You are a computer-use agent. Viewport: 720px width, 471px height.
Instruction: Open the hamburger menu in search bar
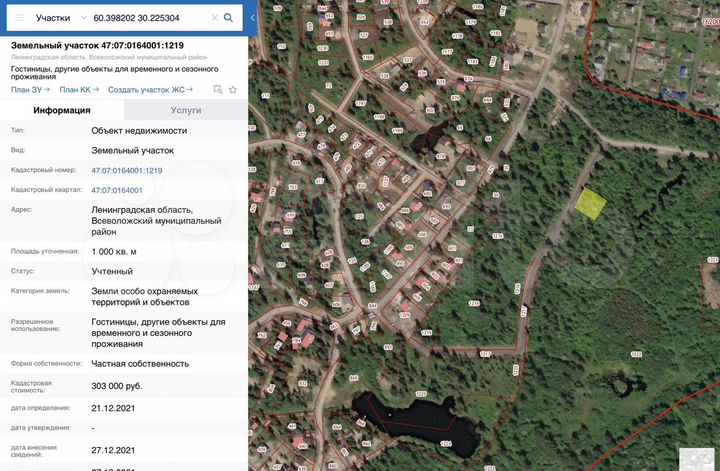click(x=19, y=18)
